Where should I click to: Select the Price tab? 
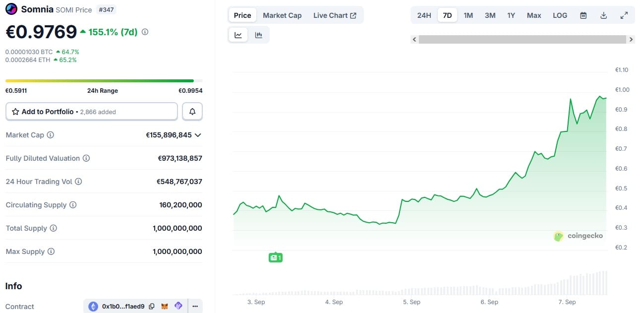coord(242,15)
